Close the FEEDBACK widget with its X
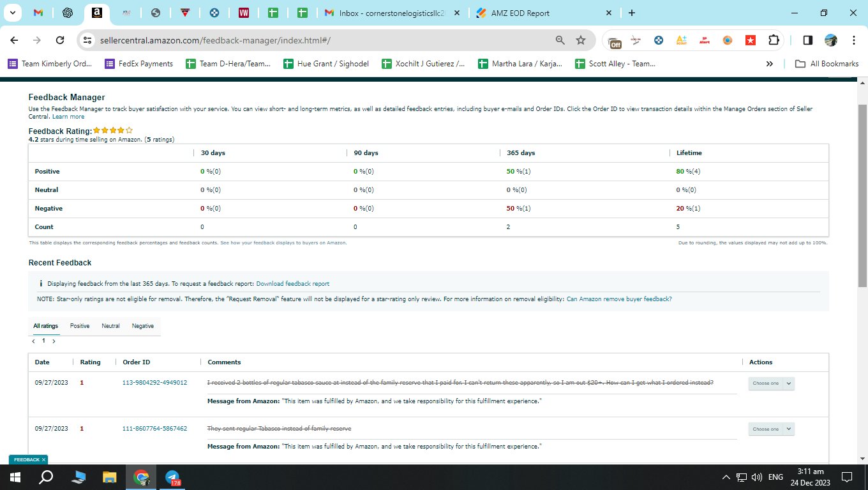Image resolution: width=868 pixels, height=490 pixels. pyautogui.click(x=43, y=459)
